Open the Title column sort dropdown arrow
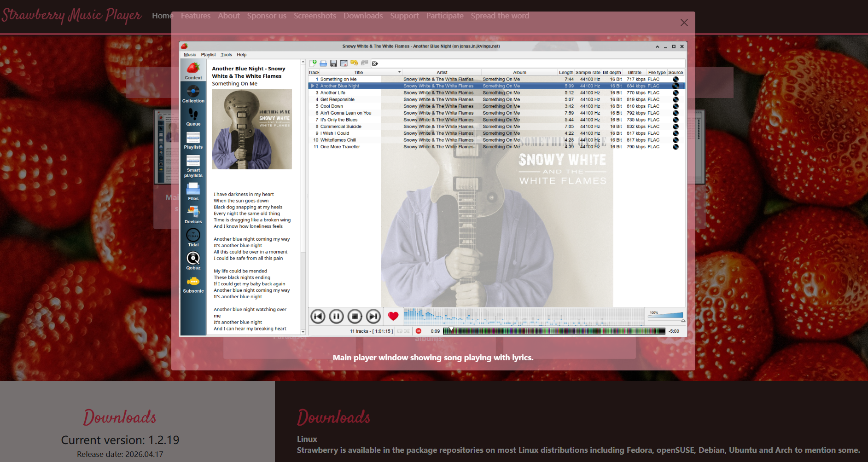868x462 pixels. (399, 72)
